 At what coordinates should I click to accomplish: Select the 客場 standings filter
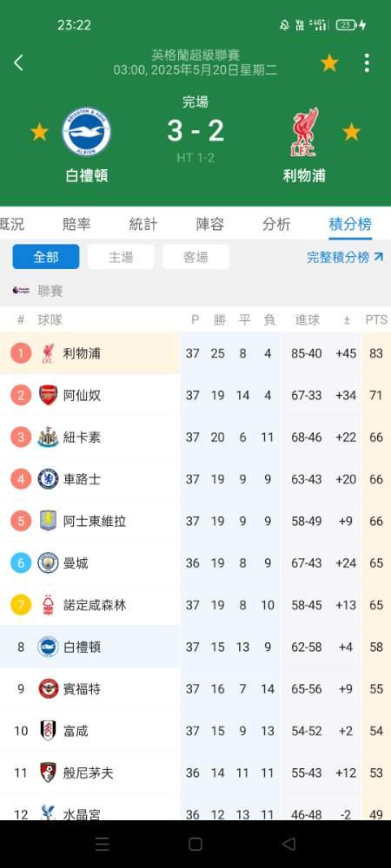pyautogui.click(x=195, y=257)
